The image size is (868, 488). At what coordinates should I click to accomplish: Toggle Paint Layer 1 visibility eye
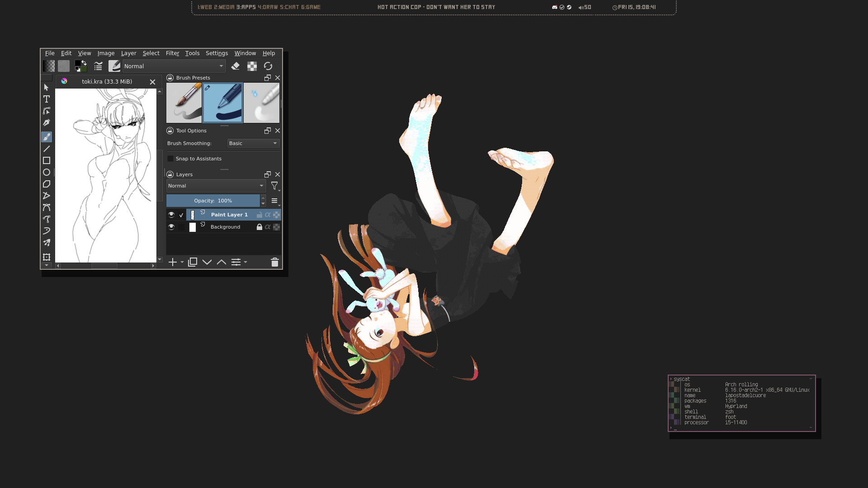pos(171,215)
